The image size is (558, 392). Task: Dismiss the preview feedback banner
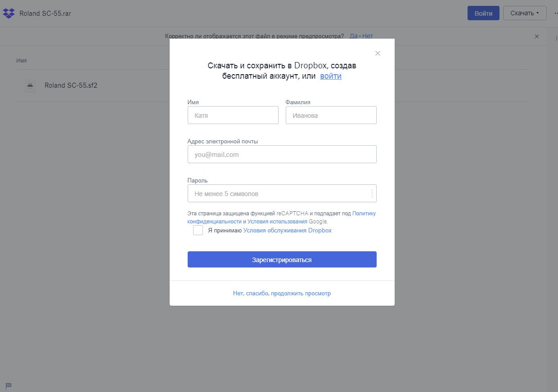[536, 36]
